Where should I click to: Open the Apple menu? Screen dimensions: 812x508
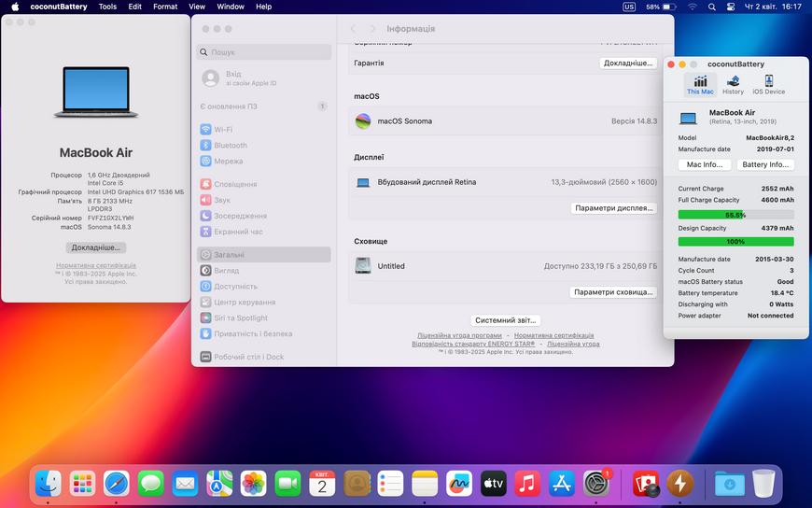(15, 7)
